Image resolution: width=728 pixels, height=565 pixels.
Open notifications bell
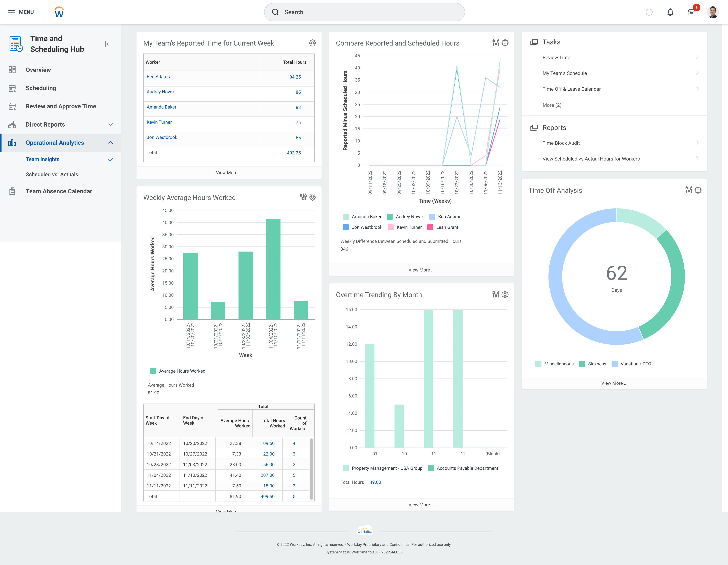[670, 12]
